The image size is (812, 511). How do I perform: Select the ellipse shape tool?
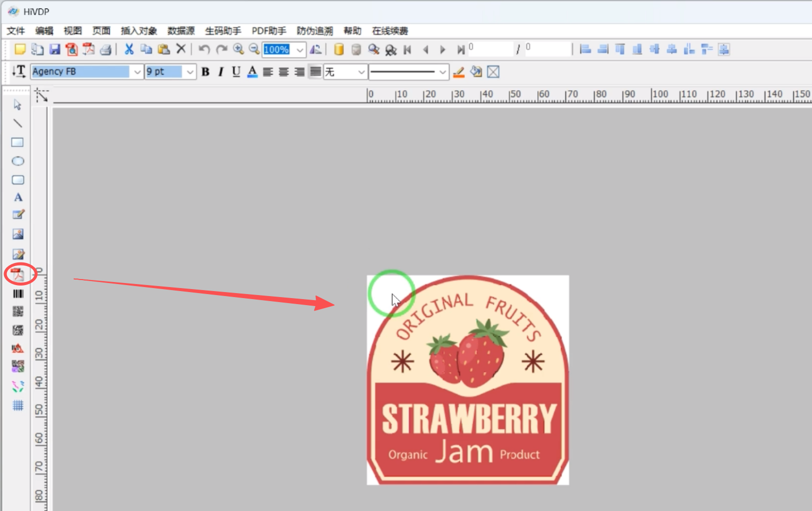18,161
